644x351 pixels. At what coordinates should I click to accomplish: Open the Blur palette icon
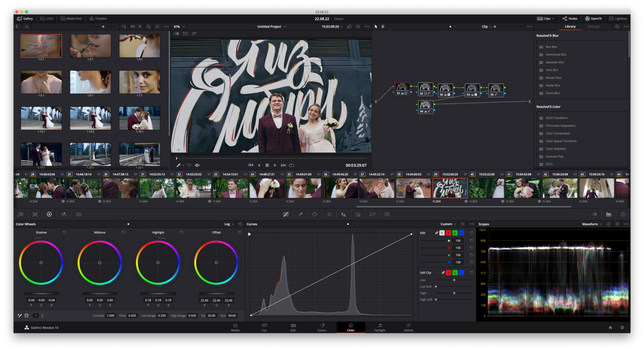343,214
